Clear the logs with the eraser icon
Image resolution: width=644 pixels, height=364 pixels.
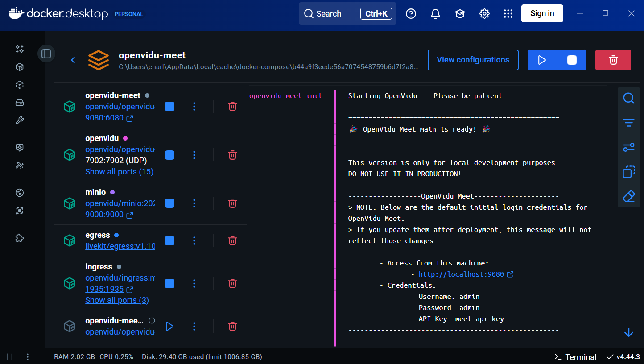(x=628, y=196)
